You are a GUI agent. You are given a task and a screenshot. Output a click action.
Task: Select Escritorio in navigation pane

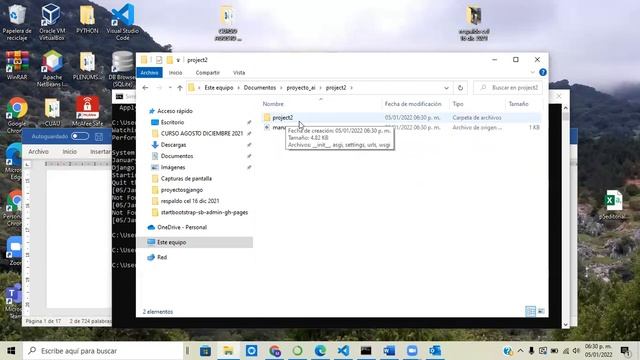[172, 122]
